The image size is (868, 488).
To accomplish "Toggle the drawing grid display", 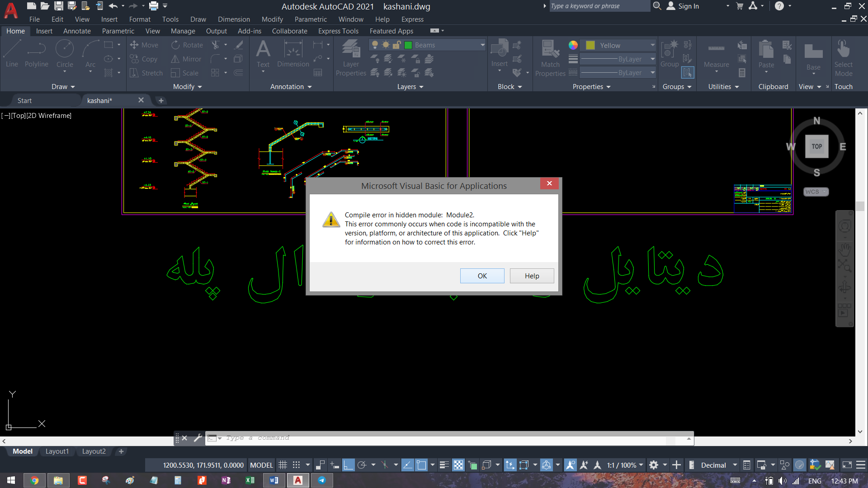I will pyautogui.click(x=283, y=465).
